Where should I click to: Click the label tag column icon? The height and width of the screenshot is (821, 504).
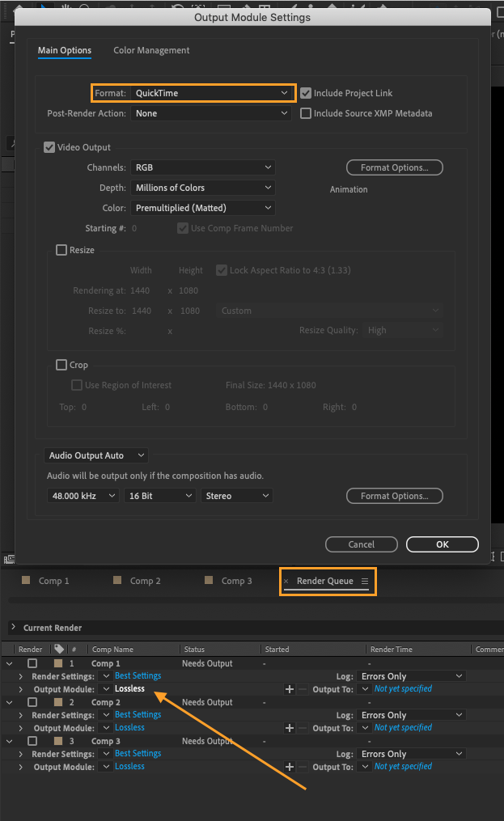click(x=59, y=649)
